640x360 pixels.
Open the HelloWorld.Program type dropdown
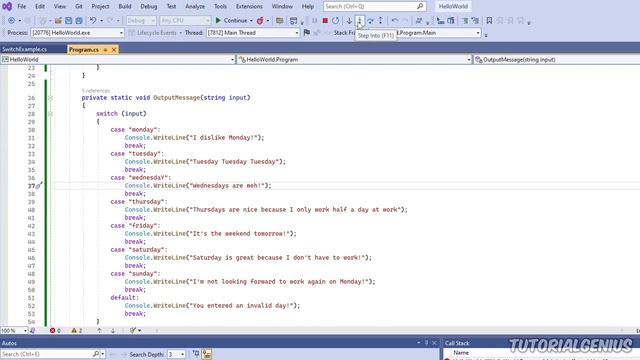click(354, 60)
